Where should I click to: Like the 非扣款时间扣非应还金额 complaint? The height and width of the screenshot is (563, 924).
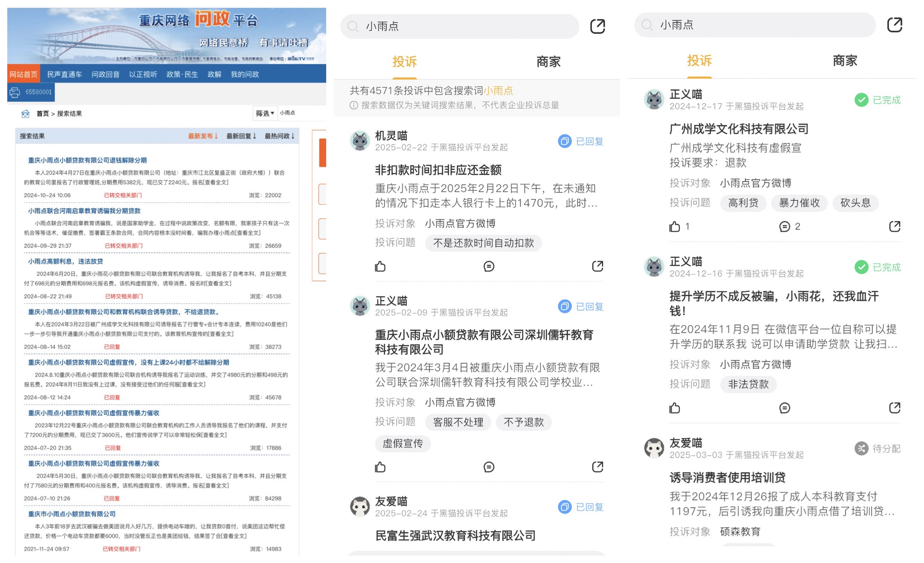coord(380,267)
